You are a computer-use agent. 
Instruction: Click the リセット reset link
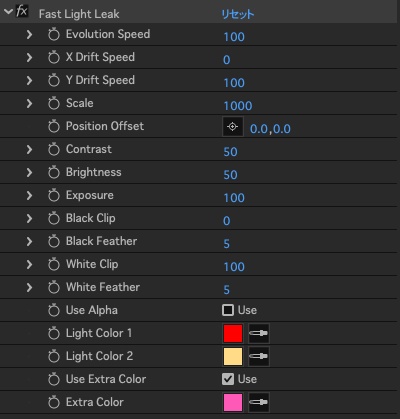pyautogui.click(x=238, y=14)
